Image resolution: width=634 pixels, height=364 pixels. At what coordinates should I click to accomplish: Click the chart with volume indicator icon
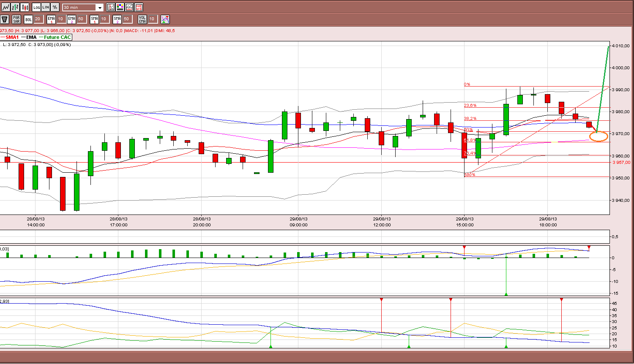[x=129, y=7]
